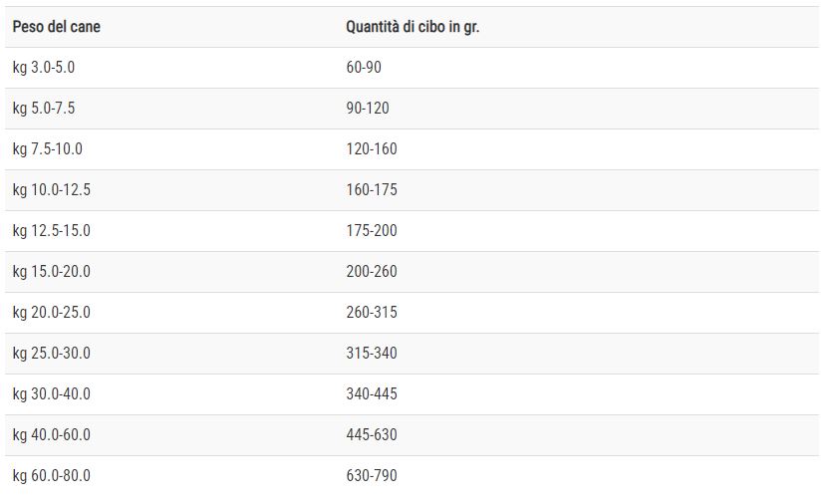Select the 'kg 20.0-25.0' weight cell
Image resolution: width=827 pixels, height=504 pixels.
(x=51, y=312)
